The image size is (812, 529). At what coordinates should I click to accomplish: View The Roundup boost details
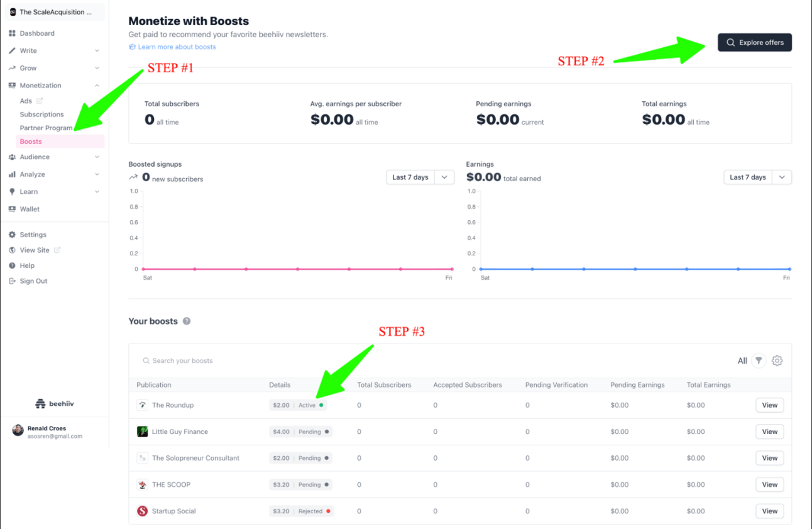[x=770, y=405]
